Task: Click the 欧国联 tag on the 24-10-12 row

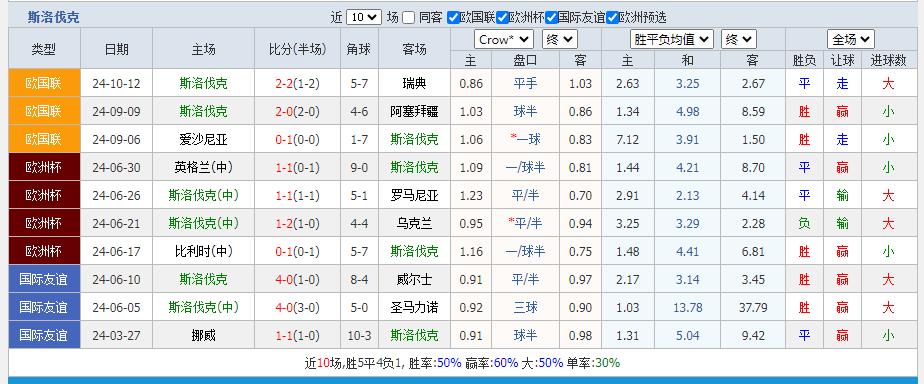Action: pos(44,83)
